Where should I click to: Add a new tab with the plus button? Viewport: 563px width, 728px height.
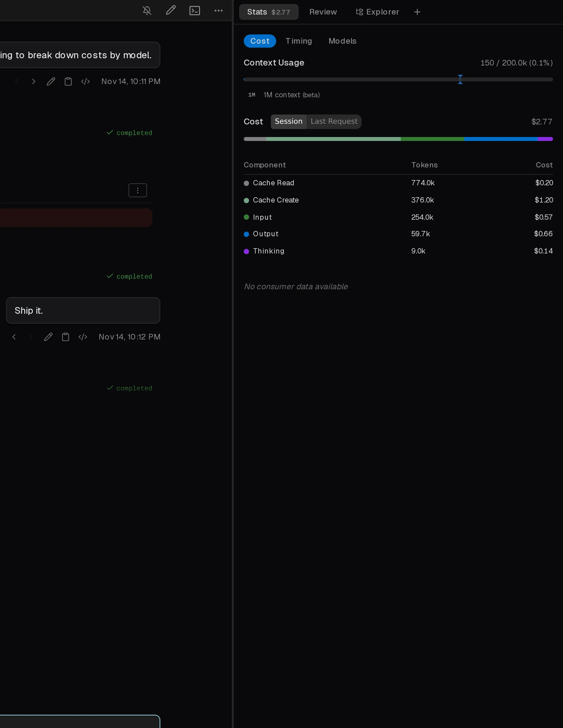[417, 12]
